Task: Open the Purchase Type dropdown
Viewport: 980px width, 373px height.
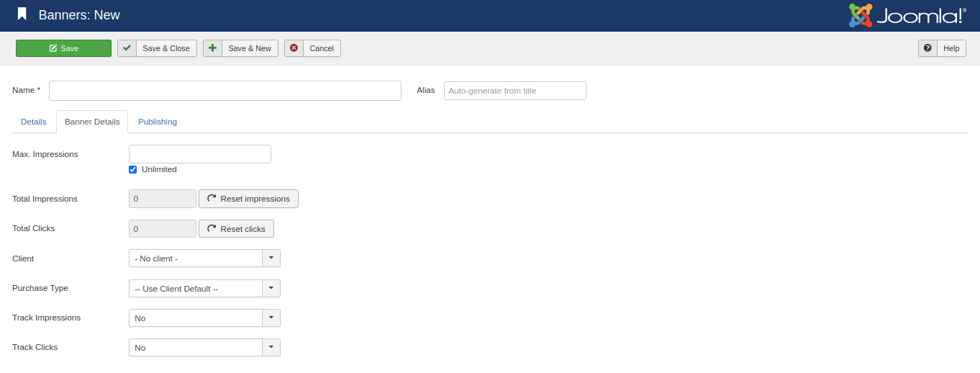Action: [204, 289]
